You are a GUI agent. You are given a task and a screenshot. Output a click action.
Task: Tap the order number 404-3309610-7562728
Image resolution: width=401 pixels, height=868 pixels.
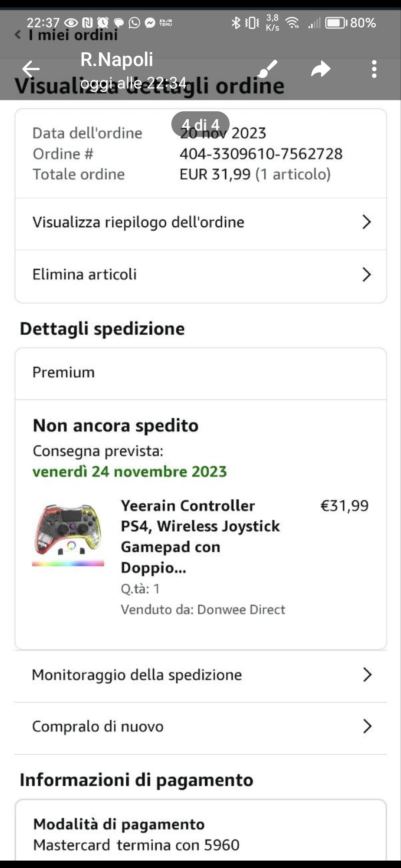pyautogui.click(x=261, y=154)
